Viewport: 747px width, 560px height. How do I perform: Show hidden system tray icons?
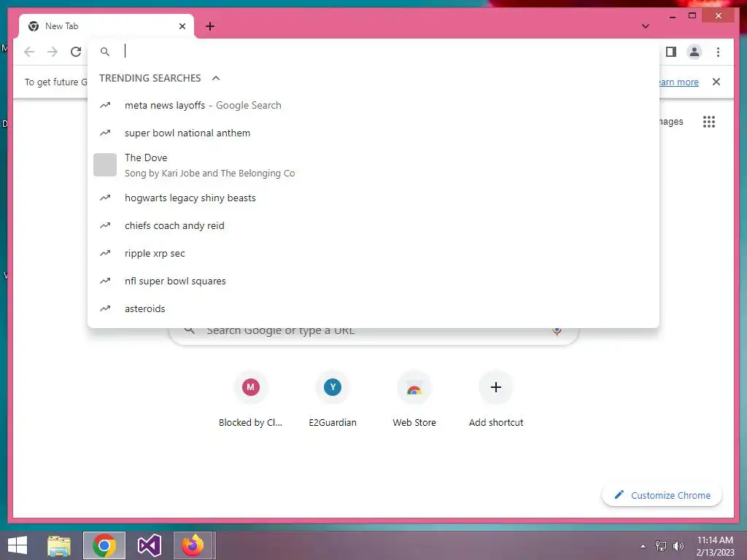643,546
